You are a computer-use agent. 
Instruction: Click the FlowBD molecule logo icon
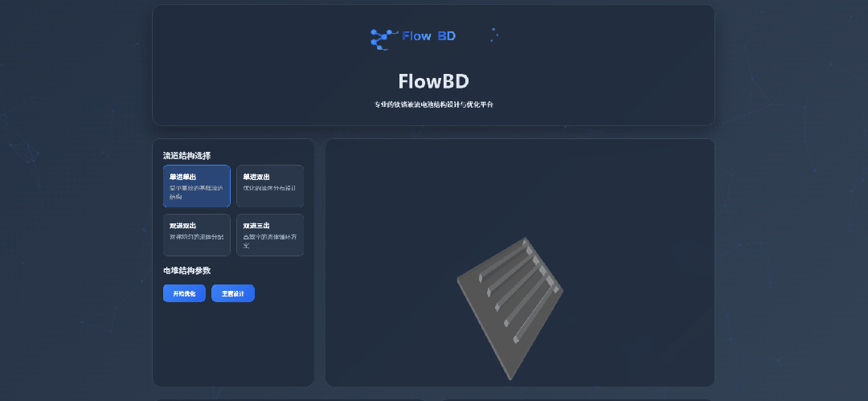(x=383, y=39)
